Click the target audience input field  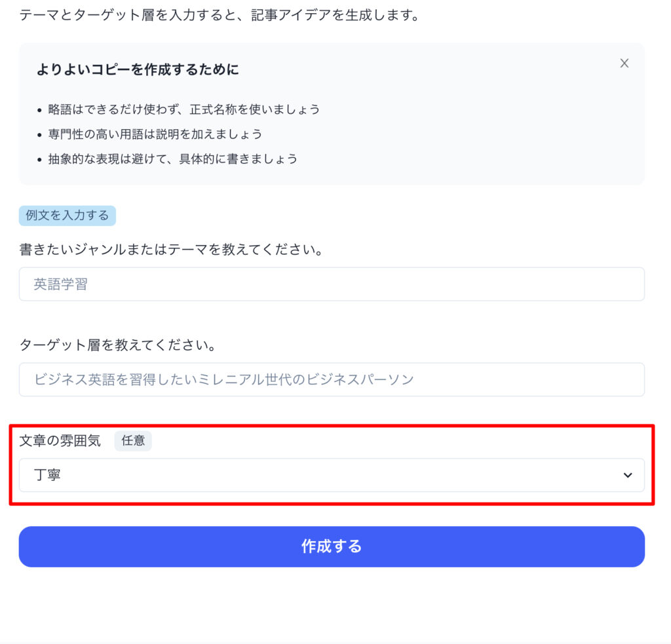(x=332, y=379)
